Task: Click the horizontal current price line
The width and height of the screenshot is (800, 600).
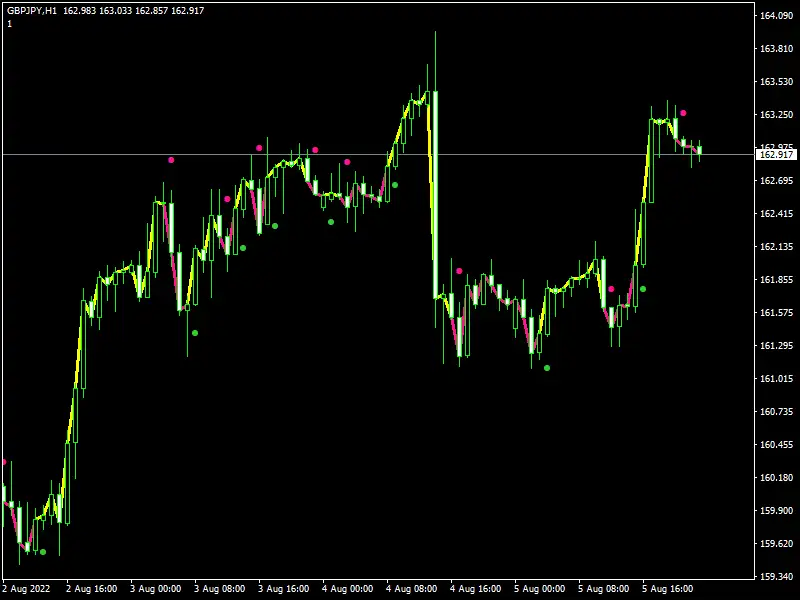Action: click(x=378, y=154)
